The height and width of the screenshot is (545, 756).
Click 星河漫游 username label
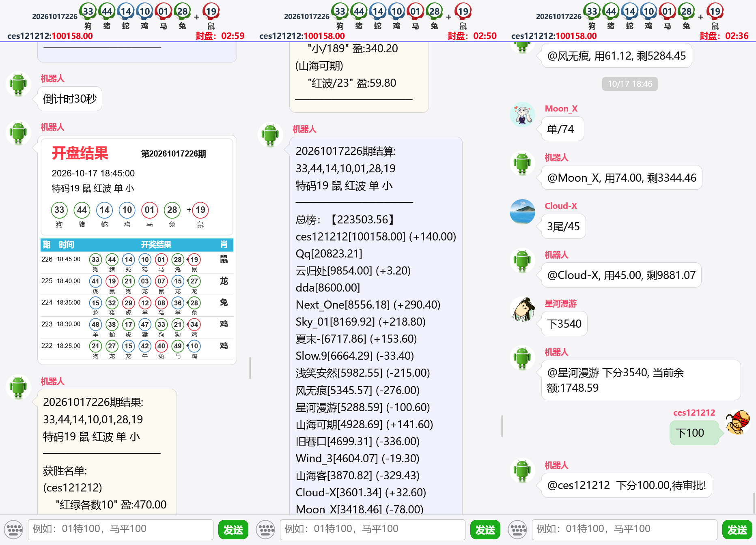561,303
